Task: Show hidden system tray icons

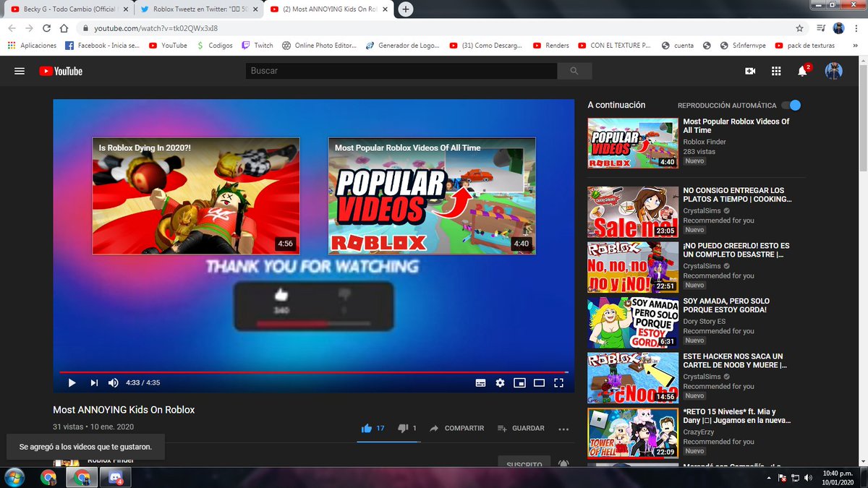Action: coord(767,478)
